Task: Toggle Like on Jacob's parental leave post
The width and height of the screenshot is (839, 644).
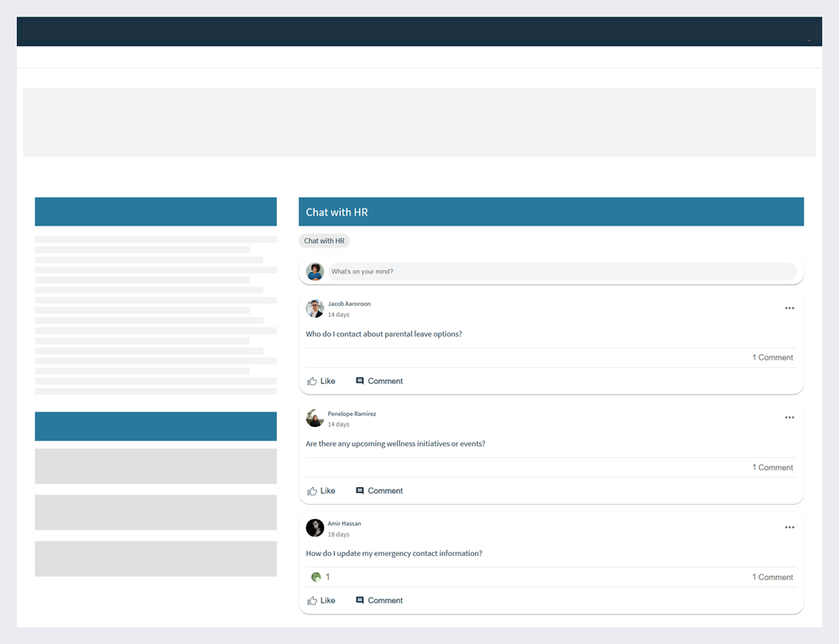Action: (322, 381)
